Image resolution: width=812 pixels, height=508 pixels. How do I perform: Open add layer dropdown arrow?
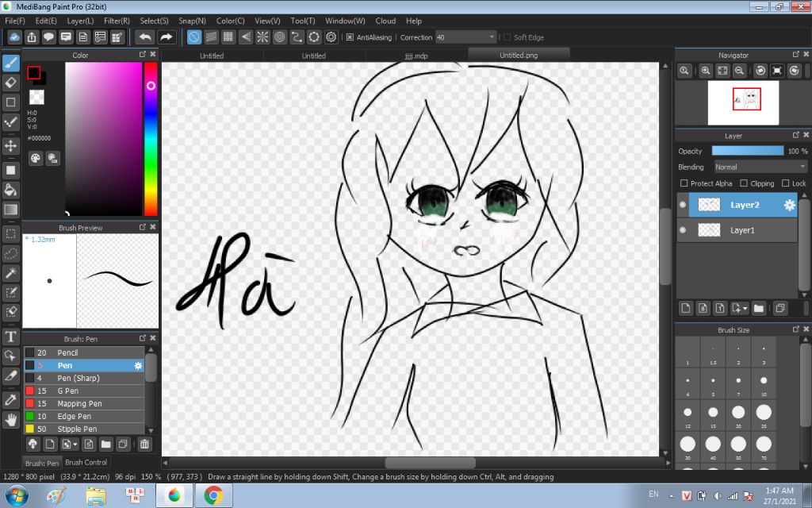click(745, 309)
